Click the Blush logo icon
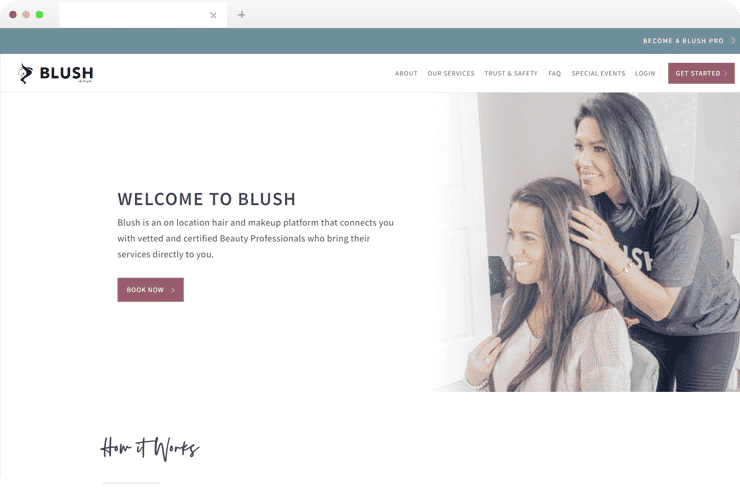Image resolution: width=740 pixels, height=490 pixels. pyautogui.click(x=25, y=74)
